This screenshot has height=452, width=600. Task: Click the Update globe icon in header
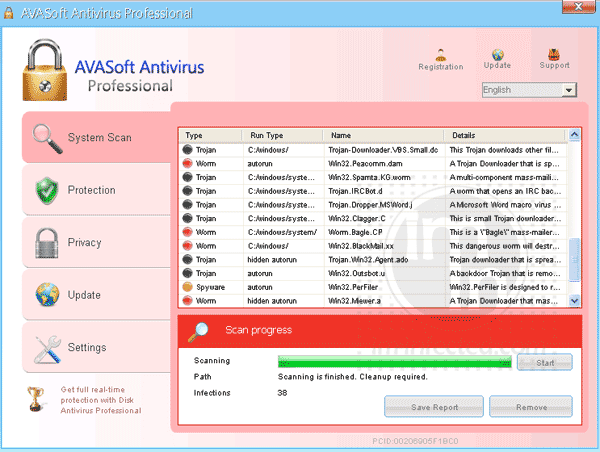[x=497, y=54]
